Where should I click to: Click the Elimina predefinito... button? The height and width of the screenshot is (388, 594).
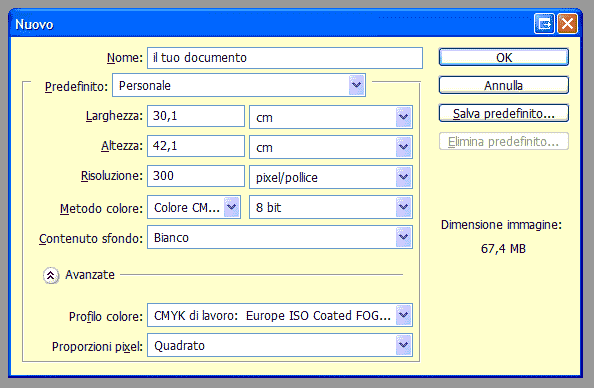(x=504, y=141)
